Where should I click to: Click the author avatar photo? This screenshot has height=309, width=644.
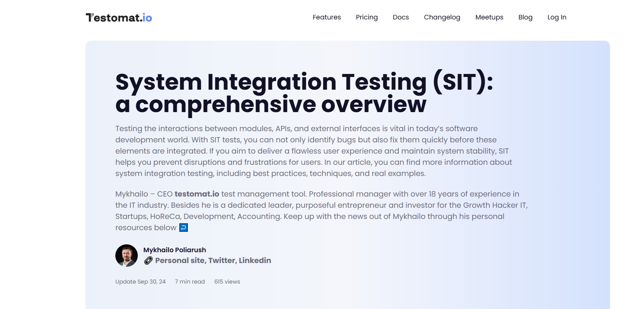(127, 256)
